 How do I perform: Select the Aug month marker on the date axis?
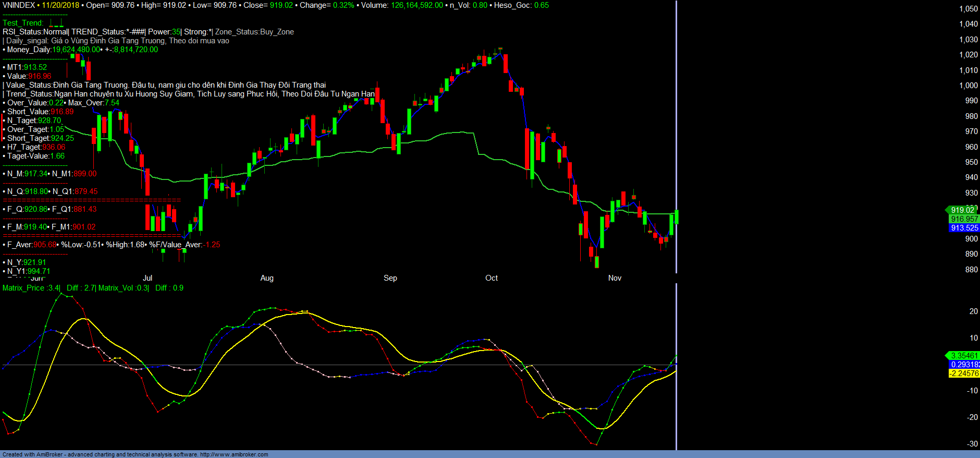coord(267,278)
